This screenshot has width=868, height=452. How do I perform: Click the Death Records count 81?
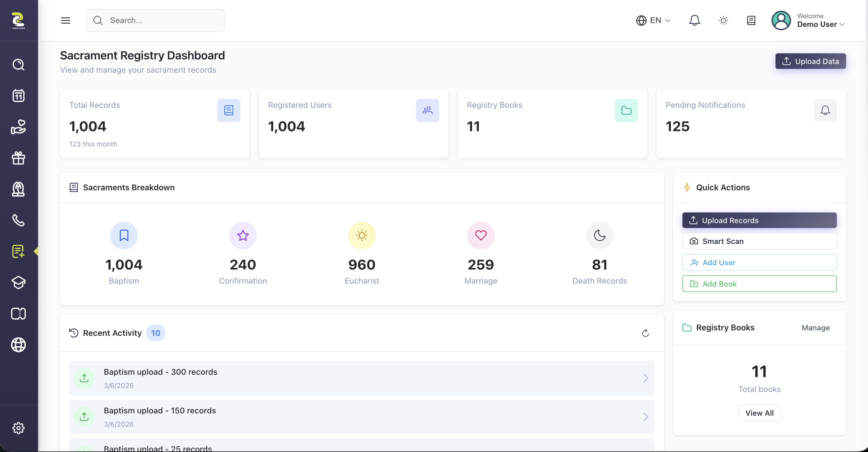coord(600,265)
